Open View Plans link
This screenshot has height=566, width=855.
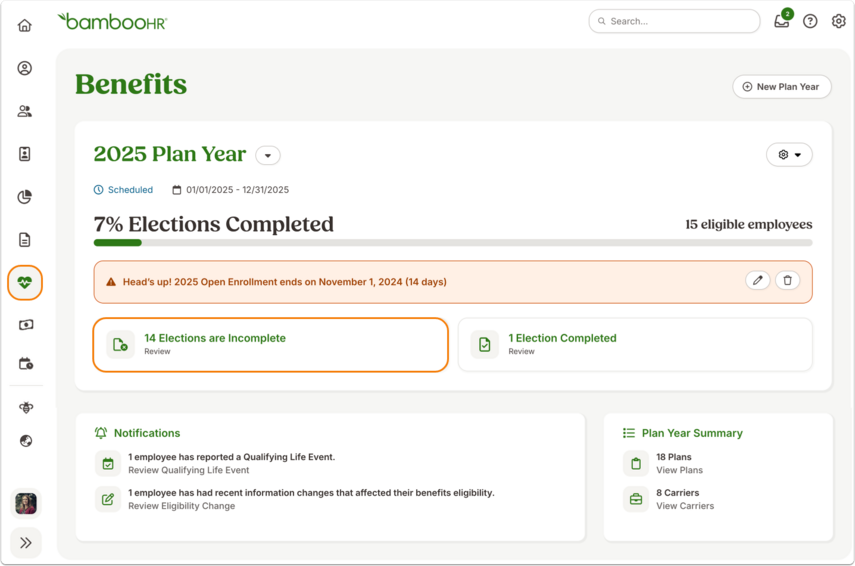(x=679, y=470)
